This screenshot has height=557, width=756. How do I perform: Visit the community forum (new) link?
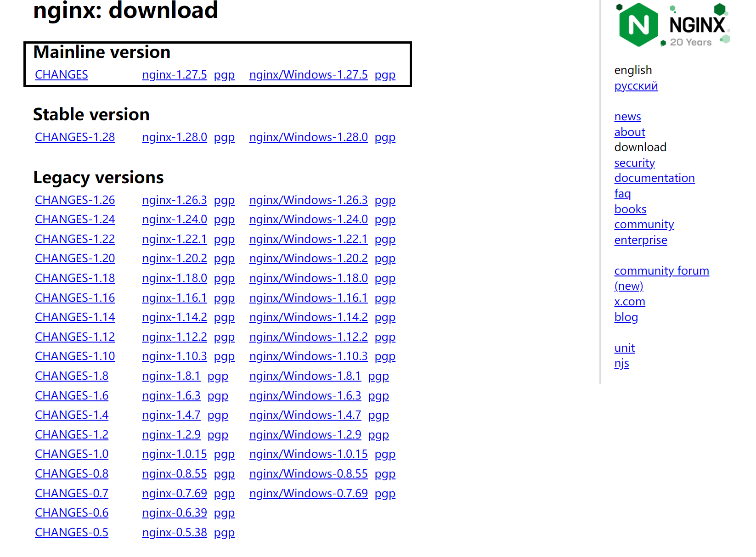coord(661,278)
